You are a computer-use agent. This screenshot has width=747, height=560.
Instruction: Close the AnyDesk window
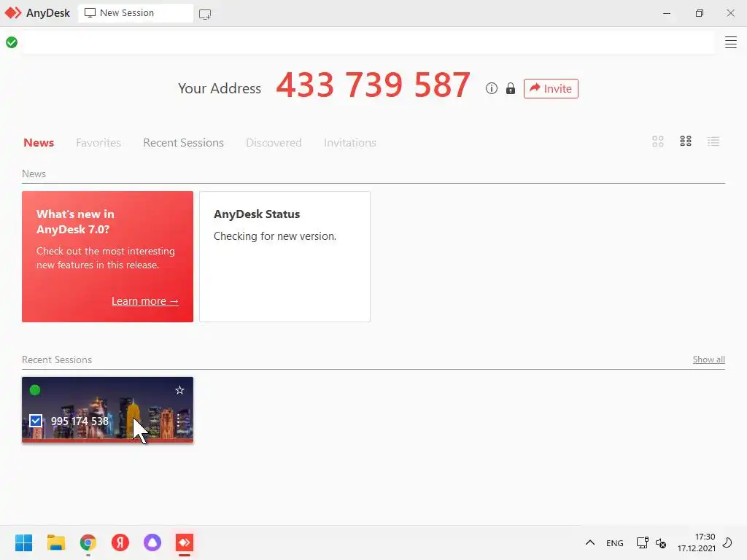[x=730, y=13]
